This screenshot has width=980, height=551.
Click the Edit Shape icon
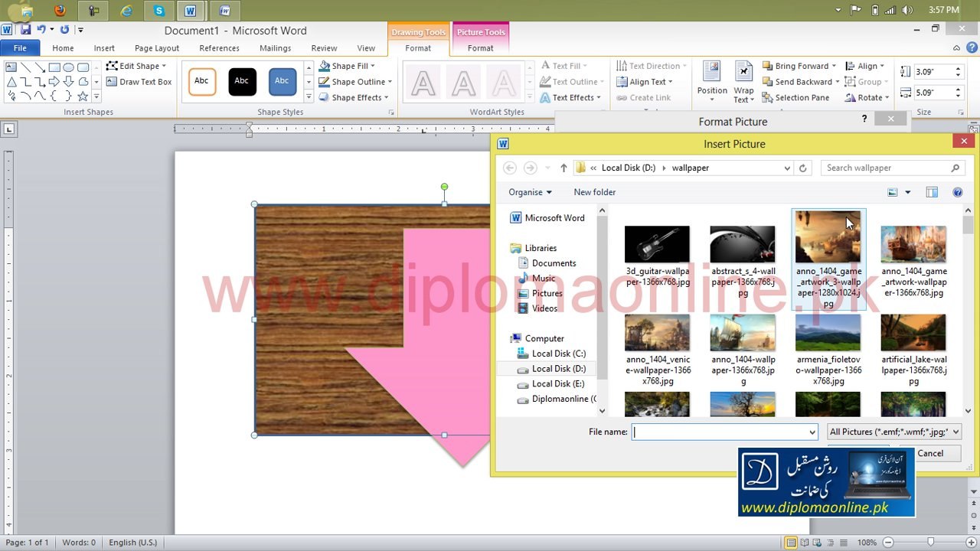(112, 66)
